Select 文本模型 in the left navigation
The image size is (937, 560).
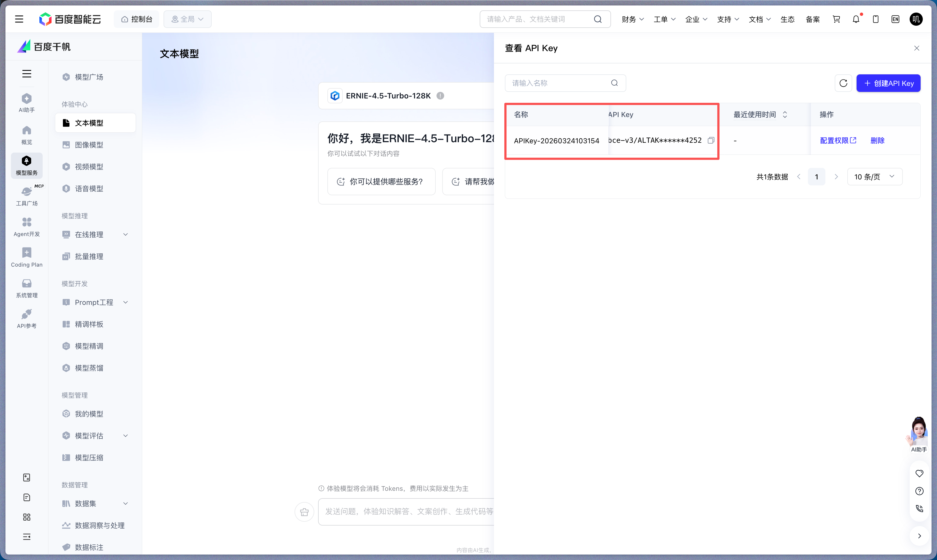pyautogui.click(x=90, y=123)
